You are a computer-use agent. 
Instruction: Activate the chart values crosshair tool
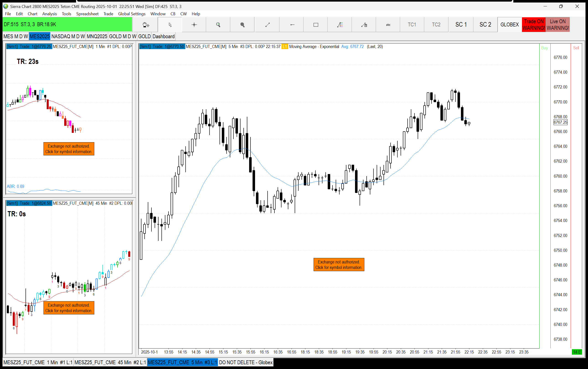(x=194, y=25)
